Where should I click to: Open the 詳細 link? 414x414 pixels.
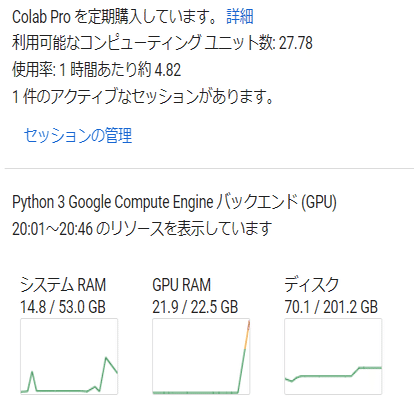[240, 16]
